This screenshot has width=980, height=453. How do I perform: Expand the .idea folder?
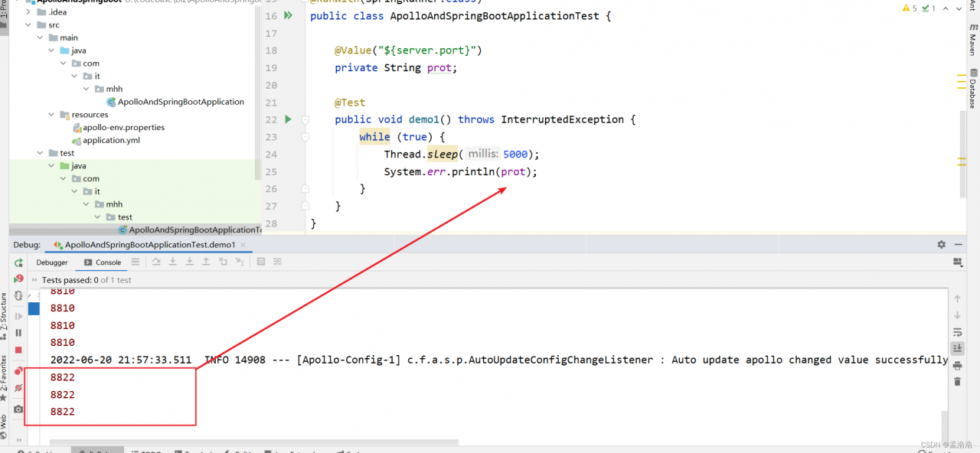29,12
